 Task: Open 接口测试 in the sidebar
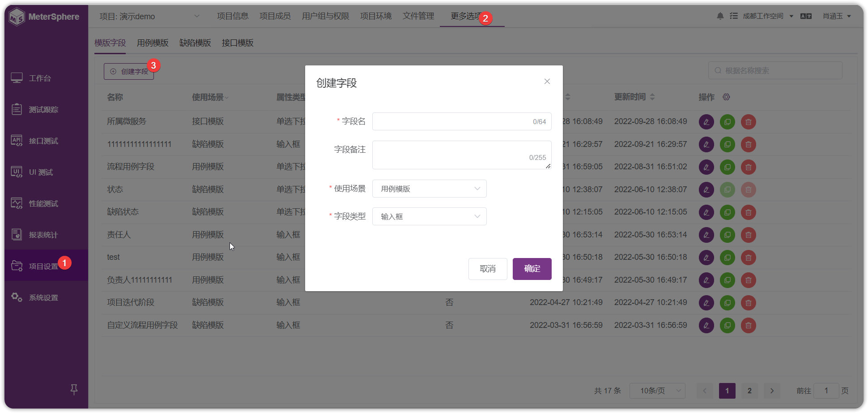point(47,141)
